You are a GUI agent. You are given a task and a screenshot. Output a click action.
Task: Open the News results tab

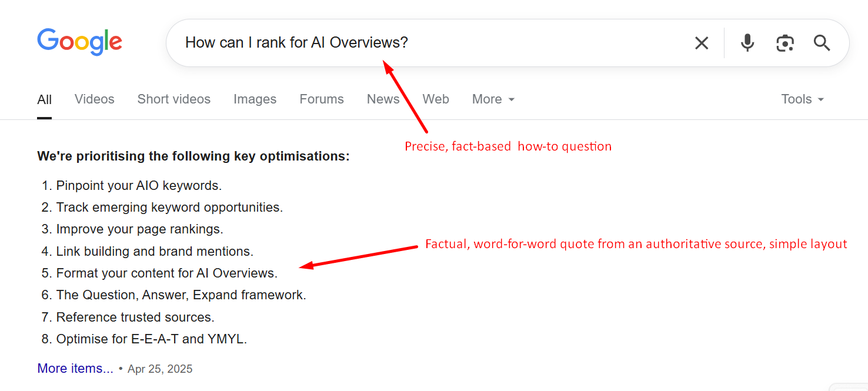tap(383, 99)
